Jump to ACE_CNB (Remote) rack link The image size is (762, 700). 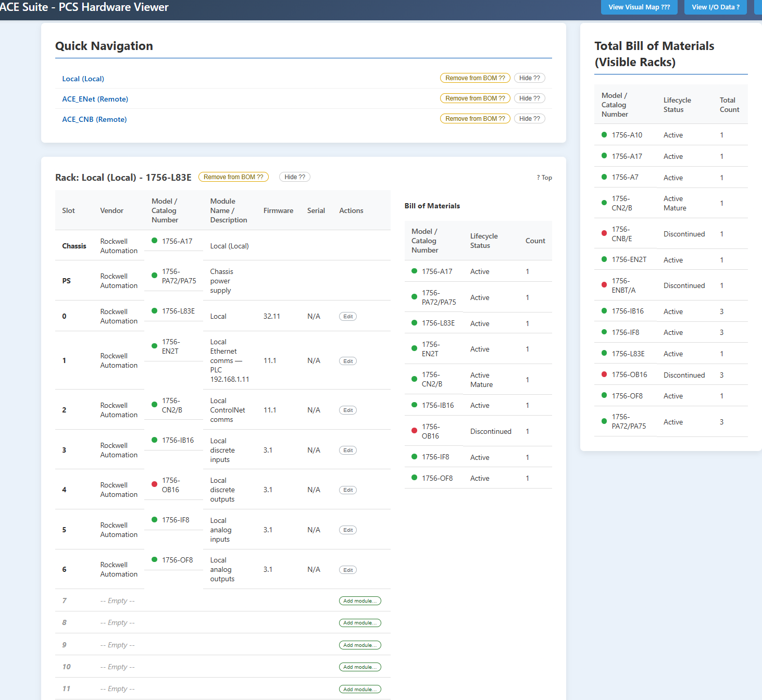(x=94, y=119)
